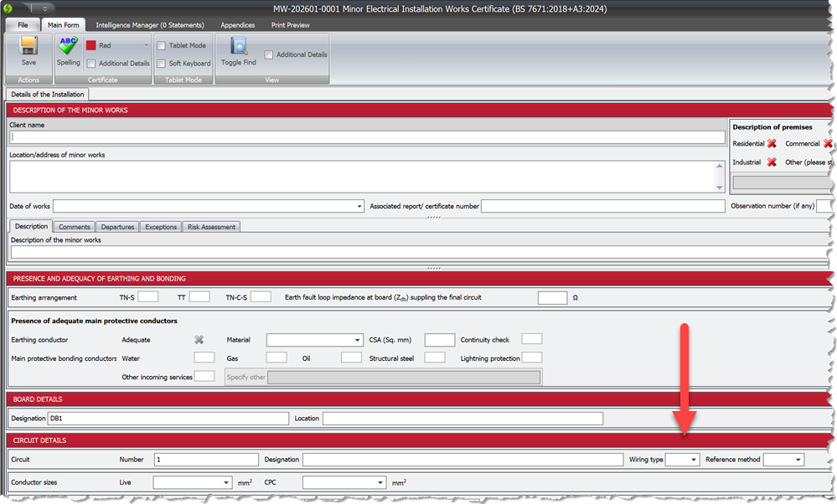Enable Soft Keyboard
Viewport: 837px width, 504px height.
159,63
